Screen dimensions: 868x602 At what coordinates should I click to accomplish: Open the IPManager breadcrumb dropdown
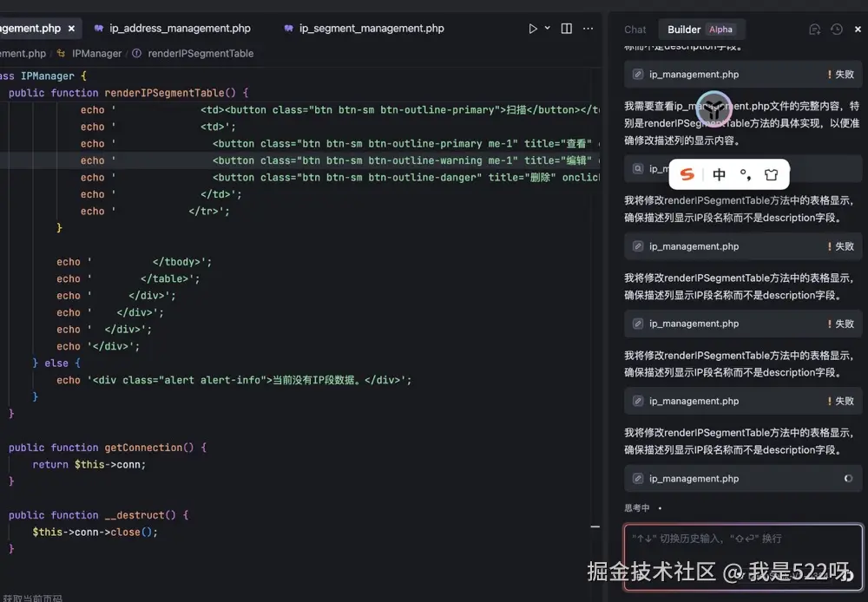click(95, 53)
